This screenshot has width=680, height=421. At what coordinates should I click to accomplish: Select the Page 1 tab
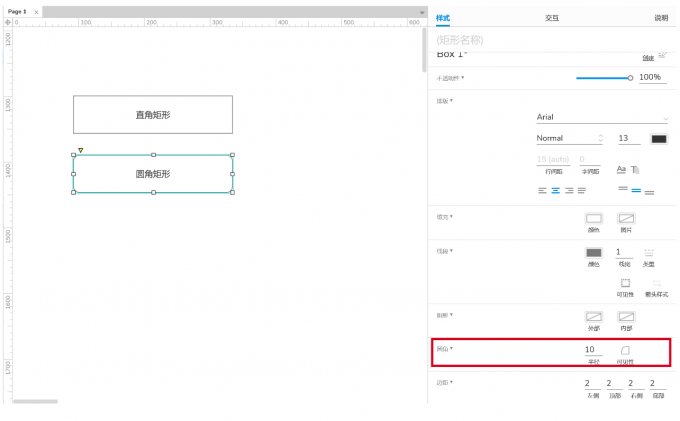pyautogui.click(x=17, y=12)
